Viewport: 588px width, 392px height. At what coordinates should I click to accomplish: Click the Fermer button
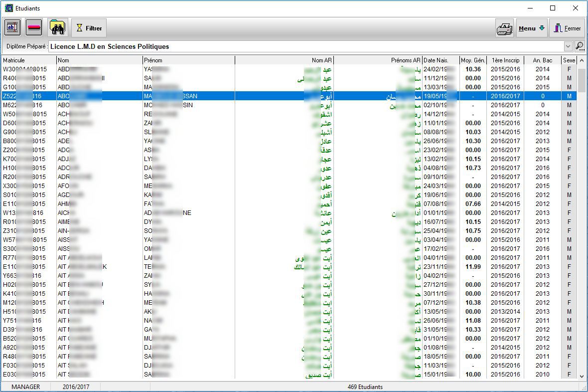point(568,28)
